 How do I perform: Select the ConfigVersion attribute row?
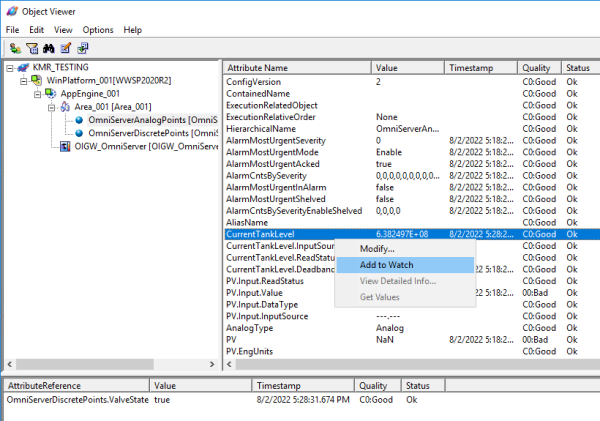click(x=412, y=82)
